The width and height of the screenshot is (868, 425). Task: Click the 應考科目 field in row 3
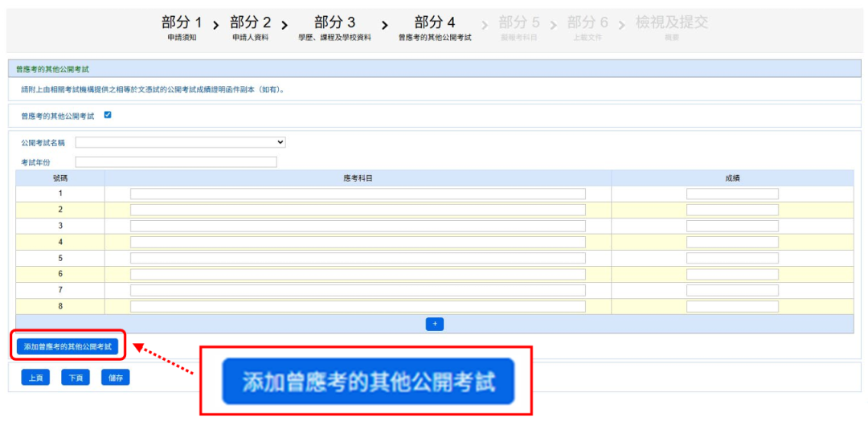(358, 226)
